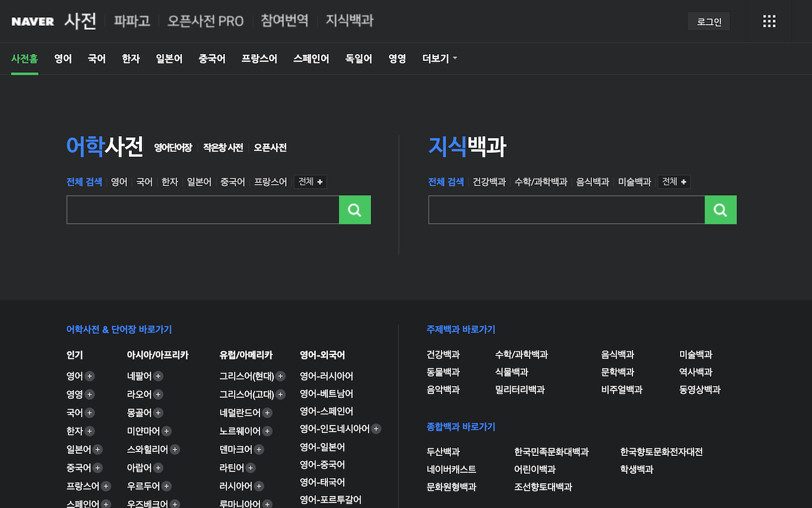
Task: Click the plus icon next to 영어
Action: [90, 376]
